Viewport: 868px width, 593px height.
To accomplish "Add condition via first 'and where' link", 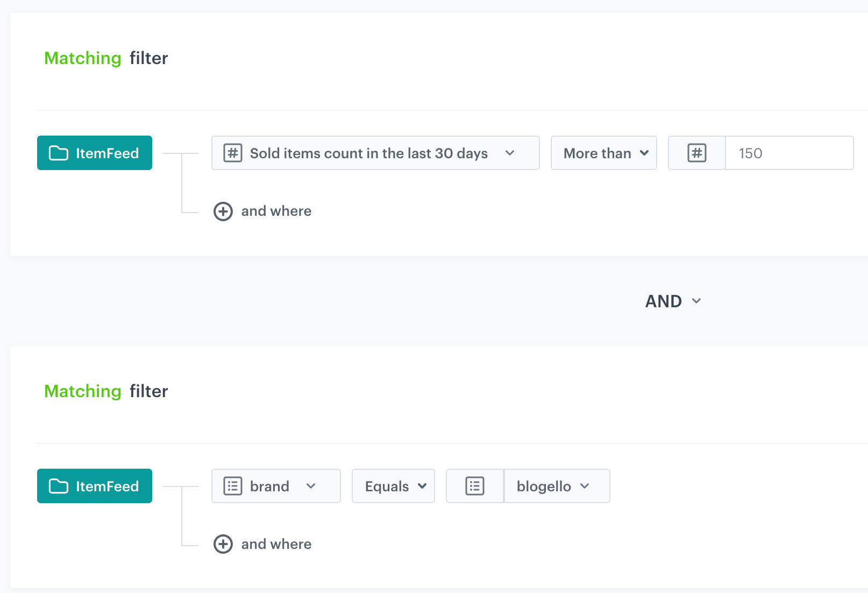I will click(276, 211).
